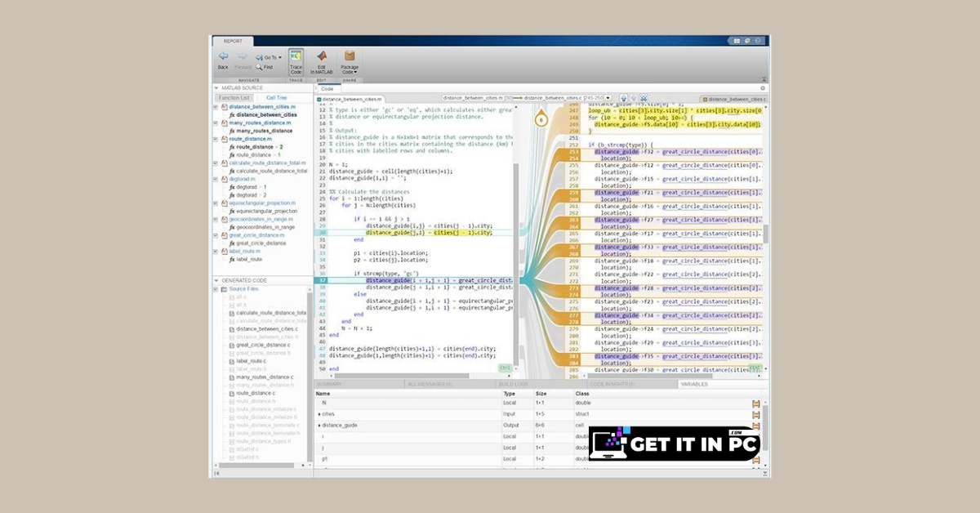Image resolution: width=980 pixels, height=513 pixels.
Task: Select calculate_route_distance_total.m file
Action: pos(267,163)
